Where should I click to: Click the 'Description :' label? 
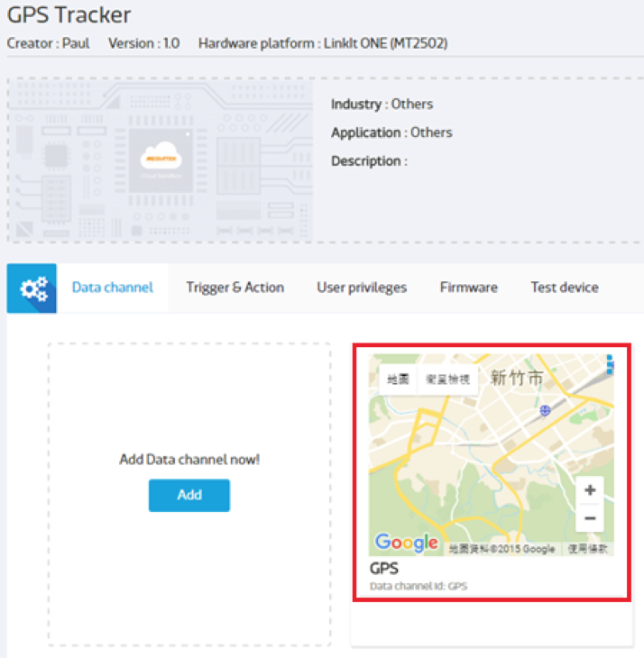369,161
